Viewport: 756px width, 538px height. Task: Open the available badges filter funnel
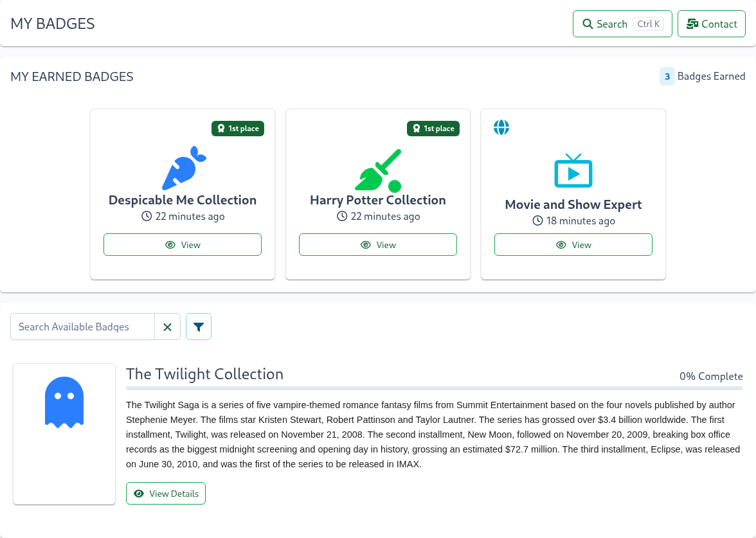199,327
